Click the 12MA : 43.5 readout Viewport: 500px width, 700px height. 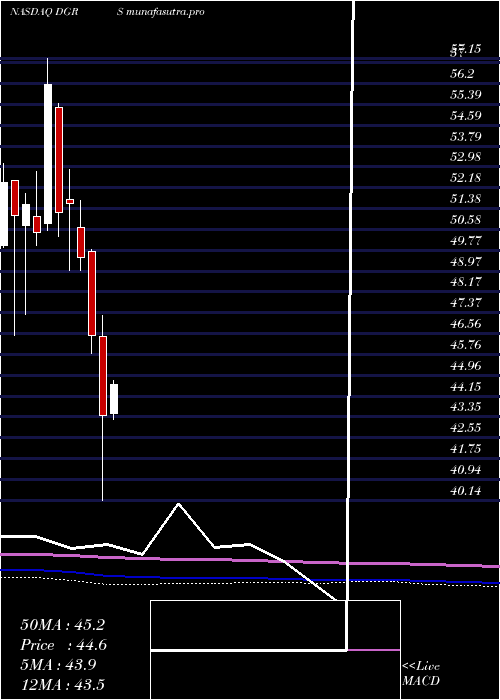(62, 684)
